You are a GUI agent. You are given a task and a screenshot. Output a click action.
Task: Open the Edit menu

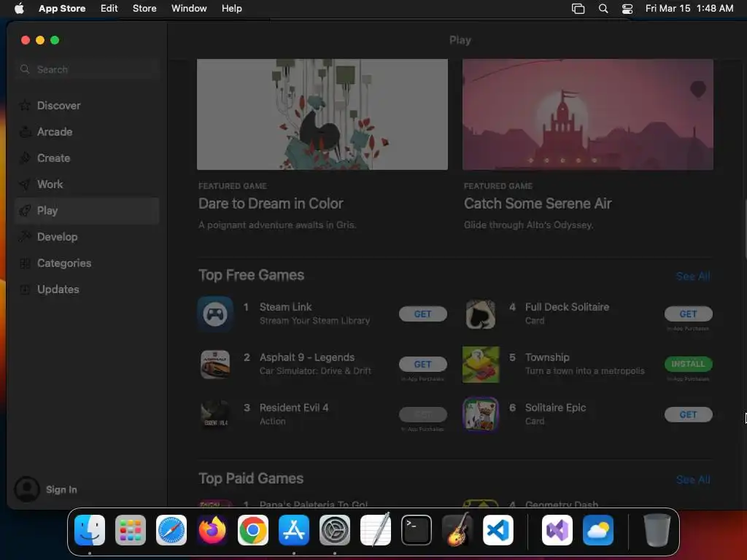pyautogui.click(x=109, y=8)
